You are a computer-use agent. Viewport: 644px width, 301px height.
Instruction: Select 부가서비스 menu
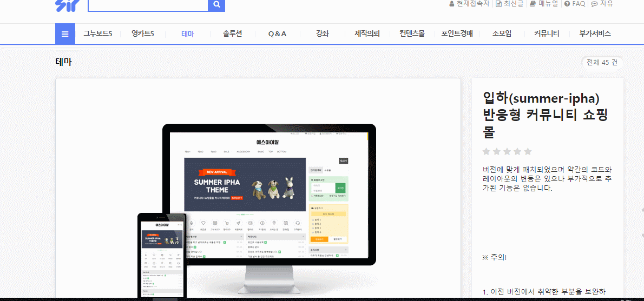pyautogui.click(x=595, y=34)
